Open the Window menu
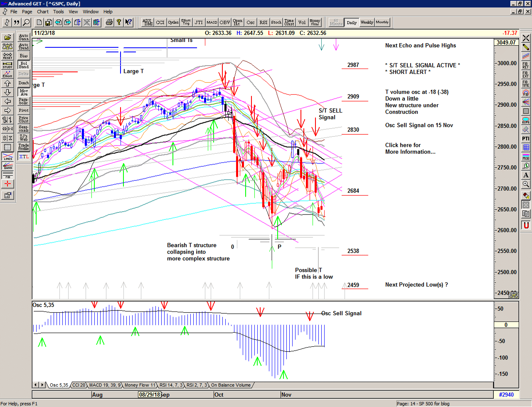 (91, 12)
